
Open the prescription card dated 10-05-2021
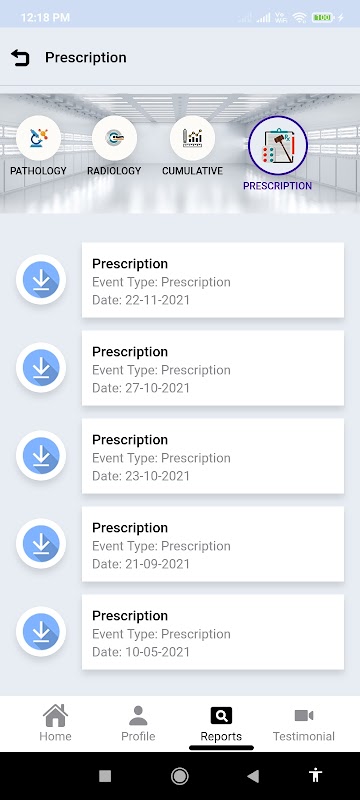(213, 632)
